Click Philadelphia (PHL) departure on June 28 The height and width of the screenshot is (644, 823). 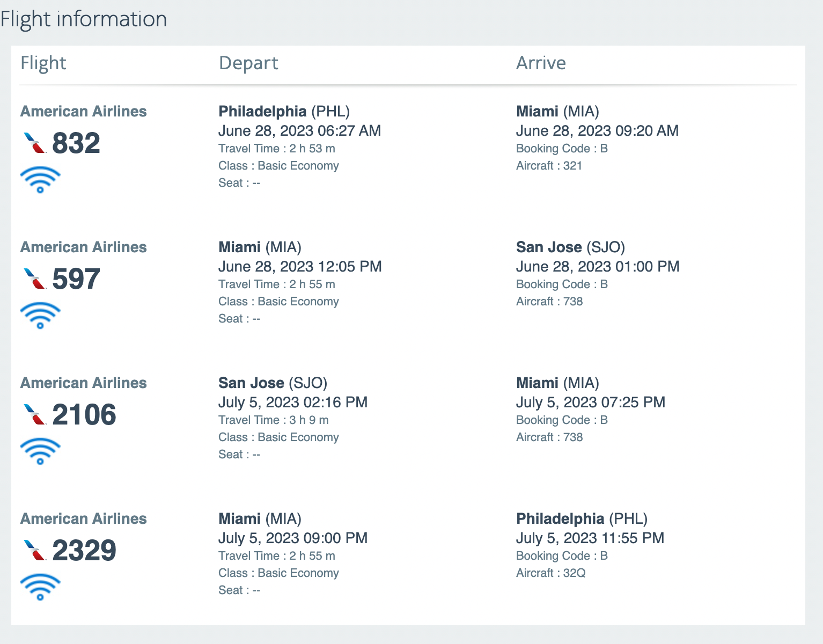click(284, 112)
